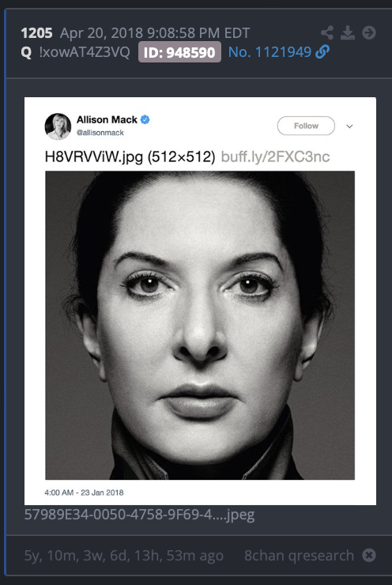392x585 pixels.
Task: Click the tweet timestamp 4:00 AM - 23 Jan 2018
Action: 84,493
